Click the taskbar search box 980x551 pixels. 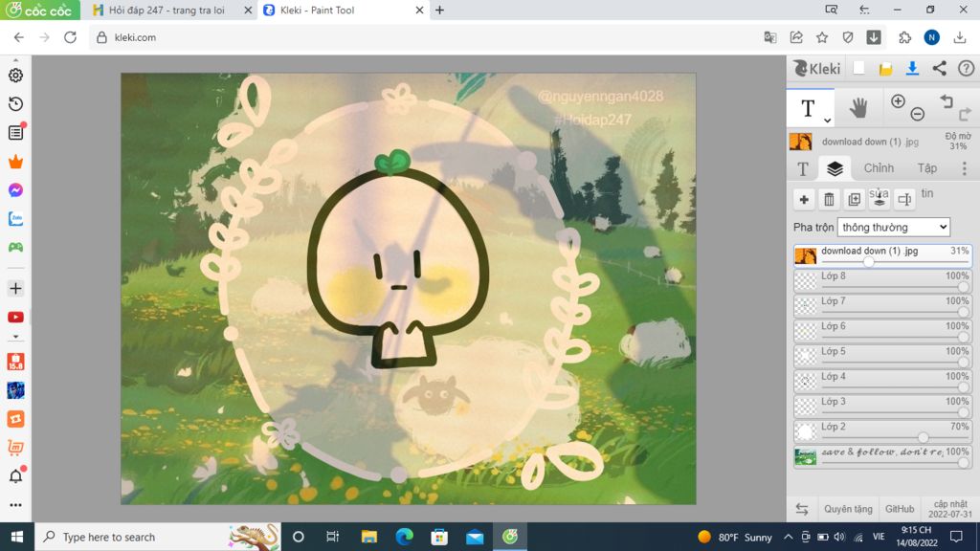(x=158, y=537)
